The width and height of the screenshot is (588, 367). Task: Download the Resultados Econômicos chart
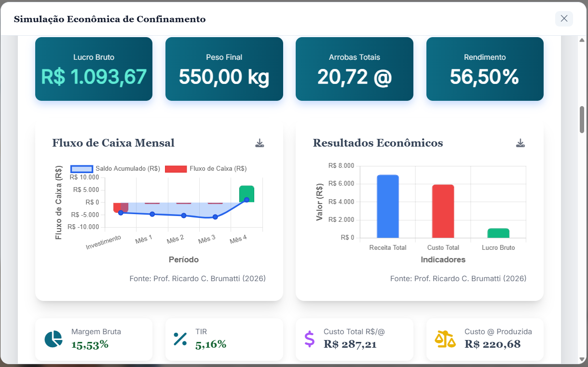coord(520,143)
